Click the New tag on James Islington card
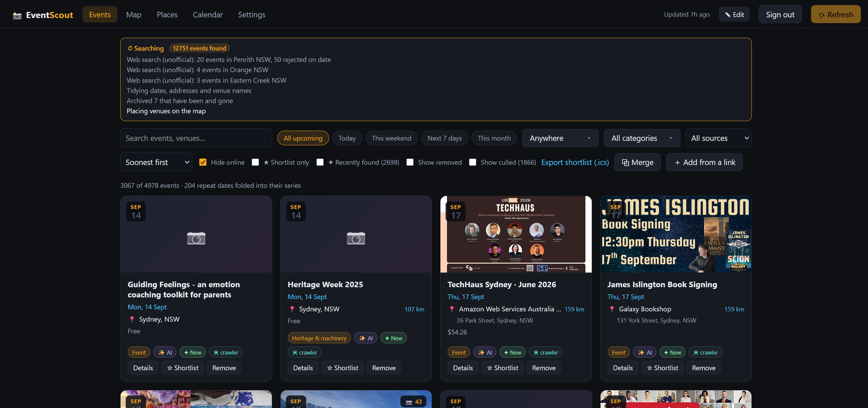868x408 pixels. pos(672,353)
